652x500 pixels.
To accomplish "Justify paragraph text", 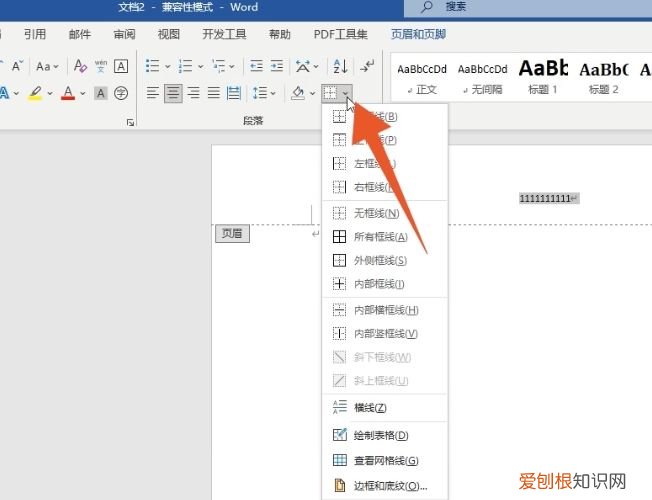I will (214, 93).
